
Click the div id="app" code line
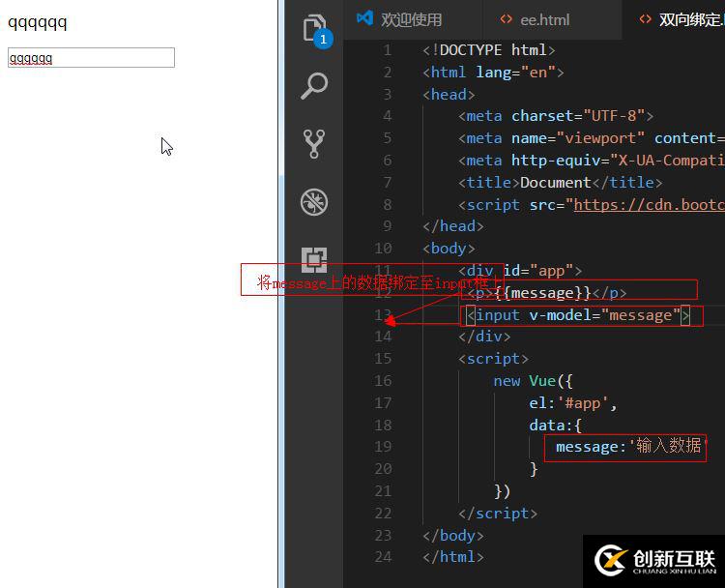520,270
